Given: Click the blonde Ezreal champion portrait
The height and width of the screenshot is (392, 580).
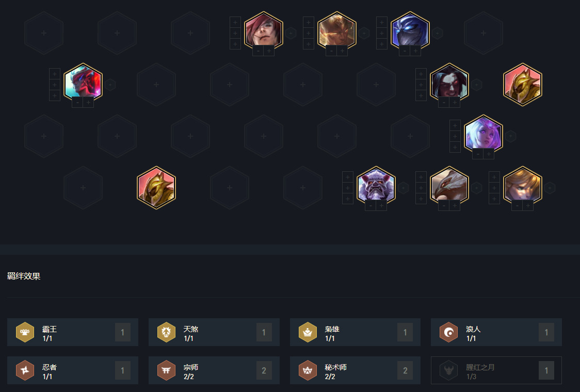Looking at the screenshot, I should click(522, 186).
